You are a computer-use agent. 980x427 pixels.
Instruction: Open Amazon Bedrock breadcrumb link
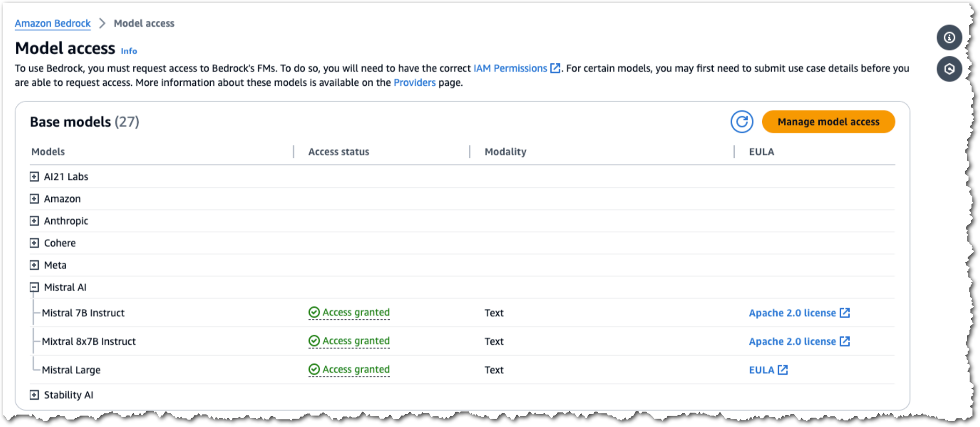point(53,23)
